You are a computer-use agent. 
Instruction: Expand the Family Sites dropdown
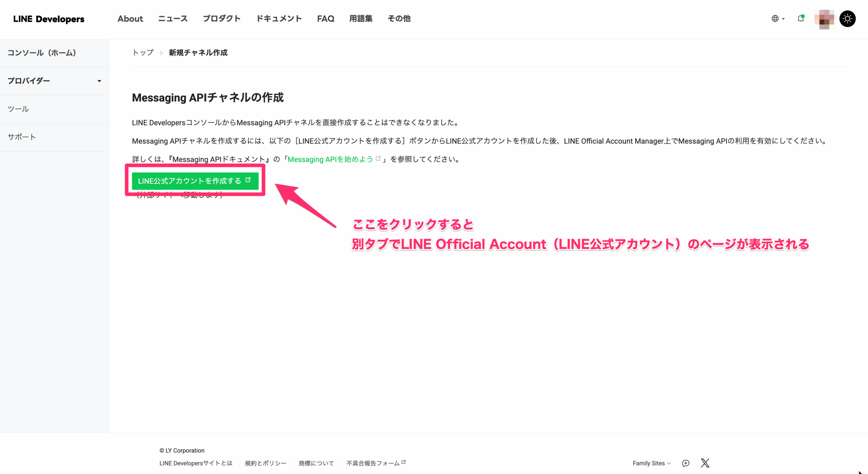652,463
